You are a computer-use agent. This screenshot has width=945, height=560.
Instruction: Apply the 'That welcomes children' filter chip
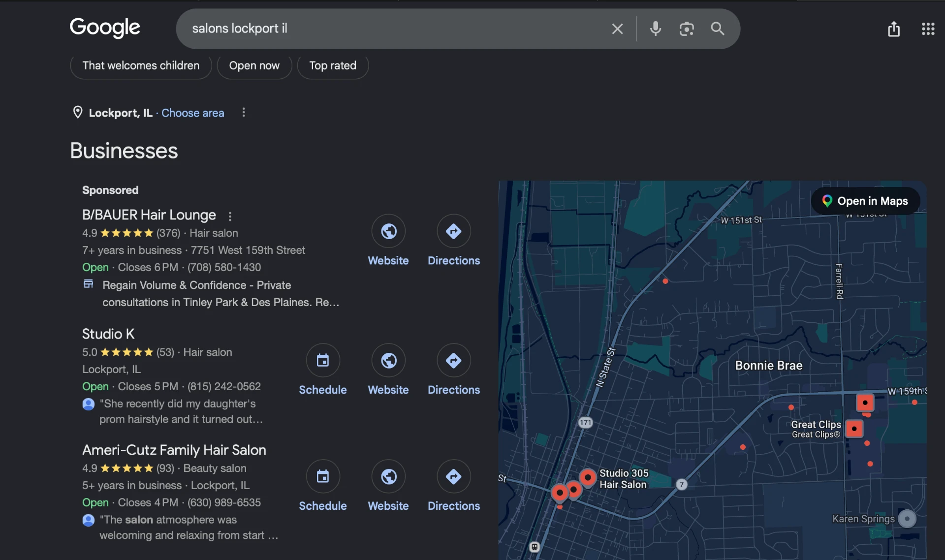(141, 65)
